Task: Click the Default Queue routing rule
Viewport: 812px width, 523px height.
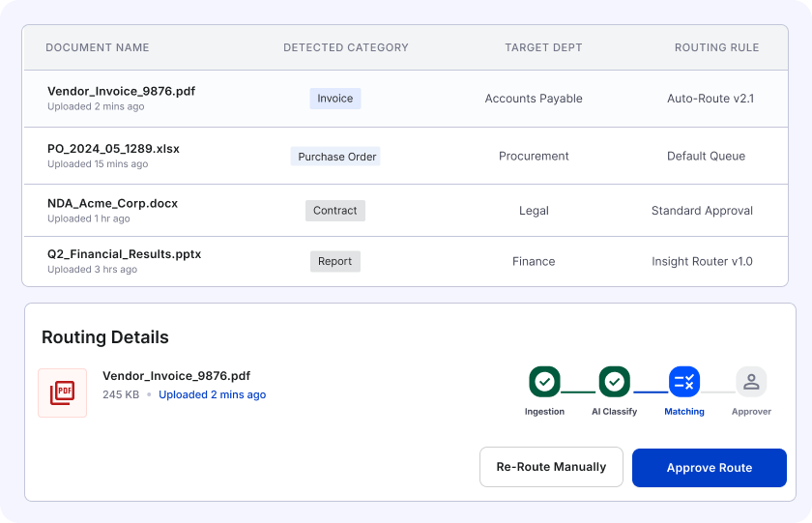Action: click(706, 156)
